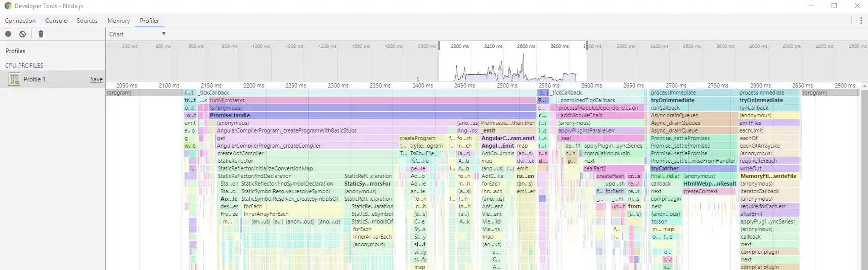Select the Profiler tab
The image size is (868, 270).
coord(149,21)
